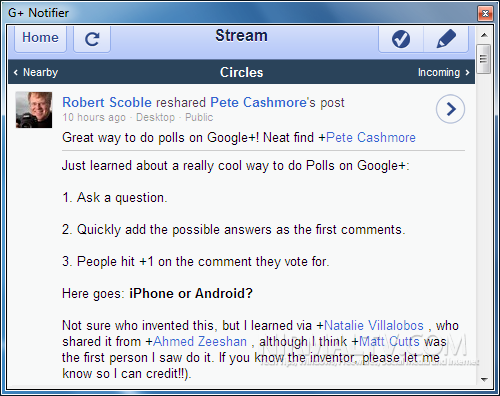Click the +Pete Cashmore mention link

pyautogui.click(x=371, y=137)
